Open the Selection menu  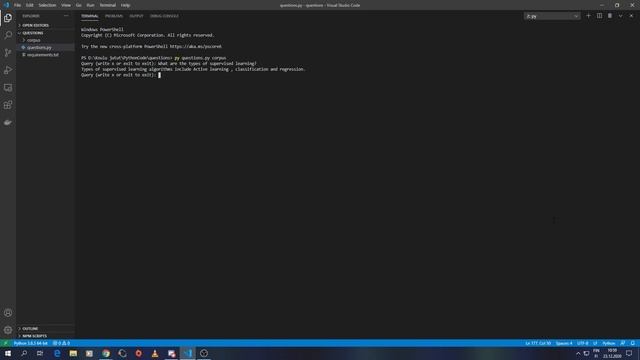pyautogui.click(x=47, y=5)
